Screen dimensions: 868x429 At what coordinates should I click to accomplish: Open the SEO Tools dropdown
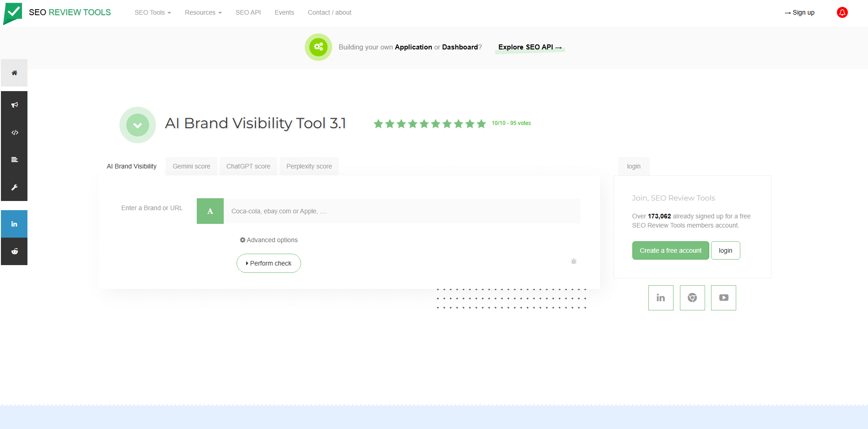pyautogui.click(x=152, y=12)
